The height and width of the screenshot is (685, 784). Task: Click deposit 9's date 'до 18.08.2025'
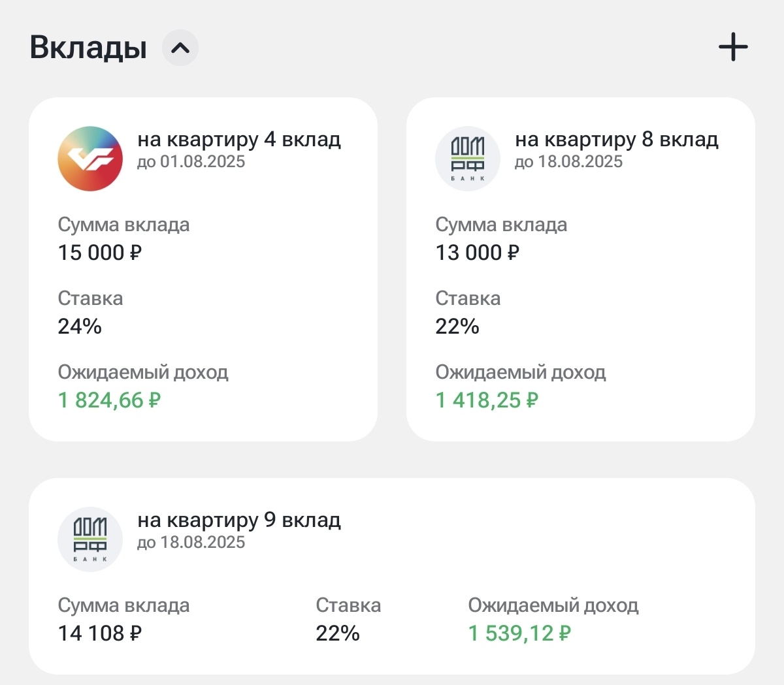point(191,543)
